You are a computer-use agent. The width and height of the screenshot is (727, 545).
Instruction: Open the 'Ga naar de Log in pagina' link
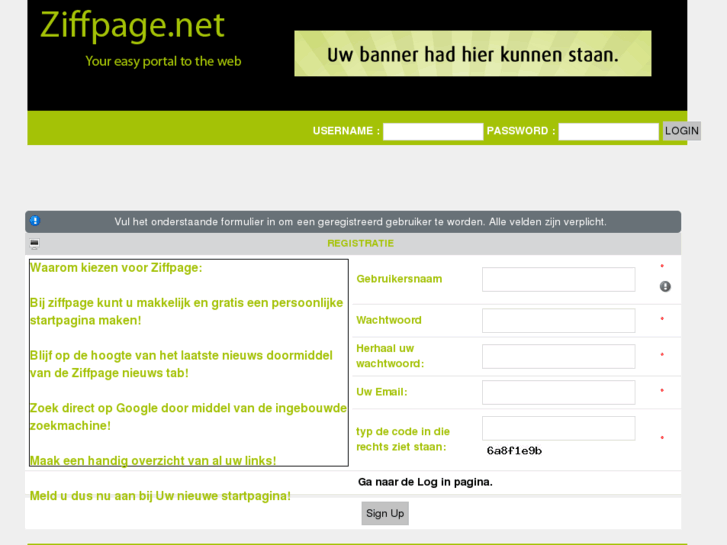(x=425, y=482)
